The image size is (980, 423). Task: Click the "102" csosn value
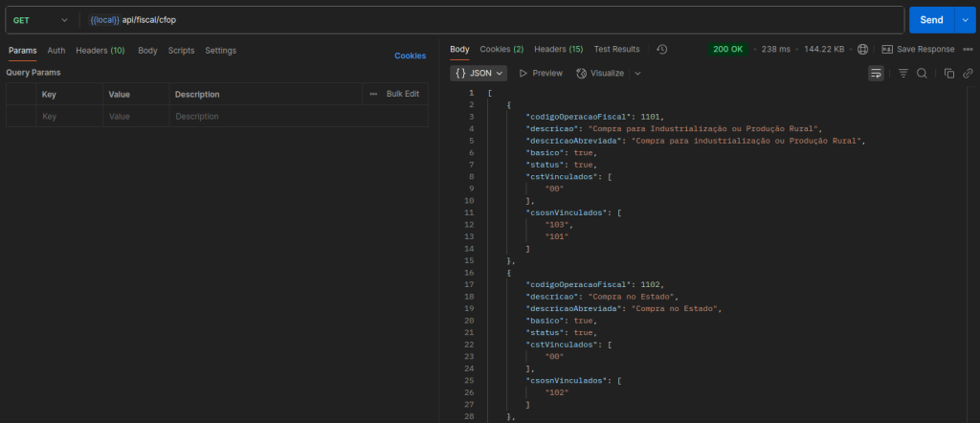(x=556, y=392)
